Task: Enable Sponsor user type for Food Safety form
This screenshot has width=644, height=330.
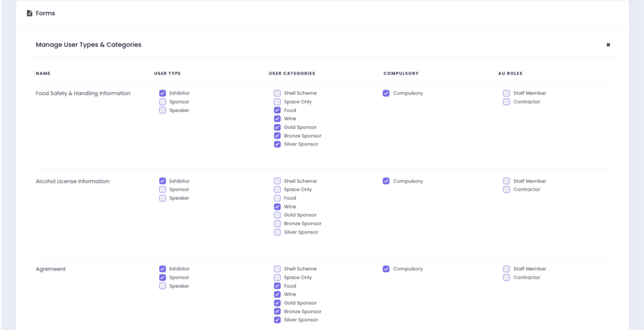Action: (x=163, y=102)
